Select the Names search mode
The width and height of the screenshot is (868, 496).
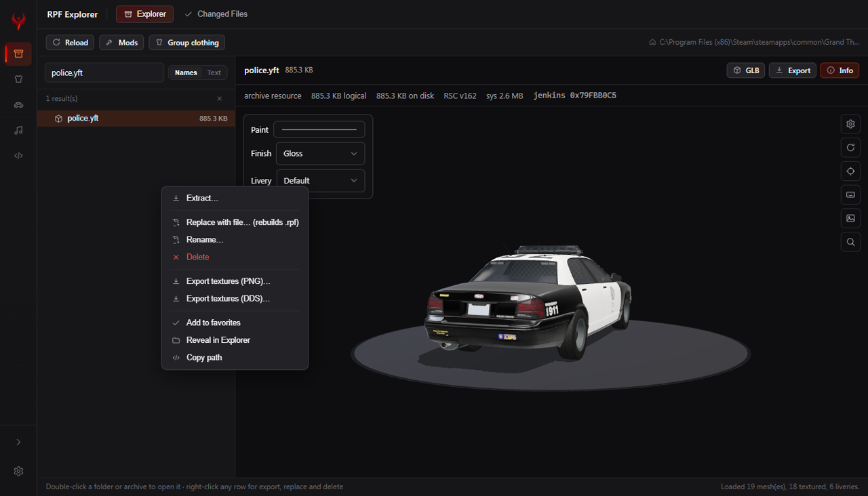tap(186, 73)
